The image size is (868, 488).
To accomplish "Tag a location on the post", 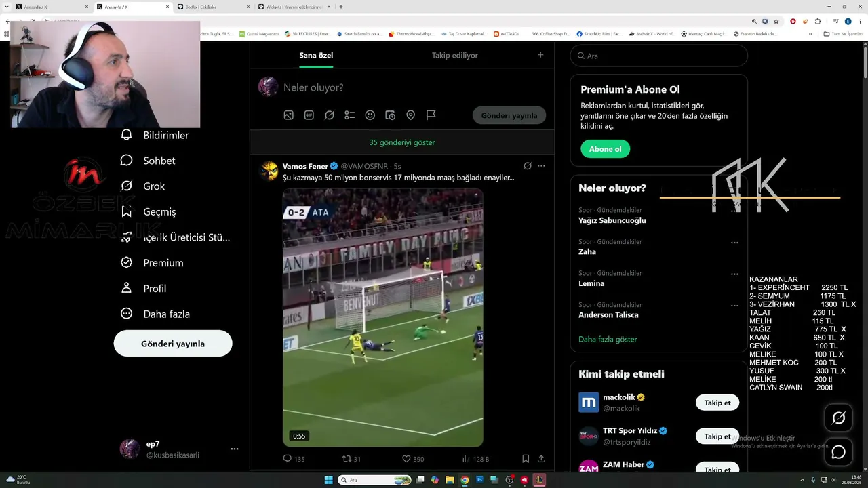I will click(x=411, y=115).
